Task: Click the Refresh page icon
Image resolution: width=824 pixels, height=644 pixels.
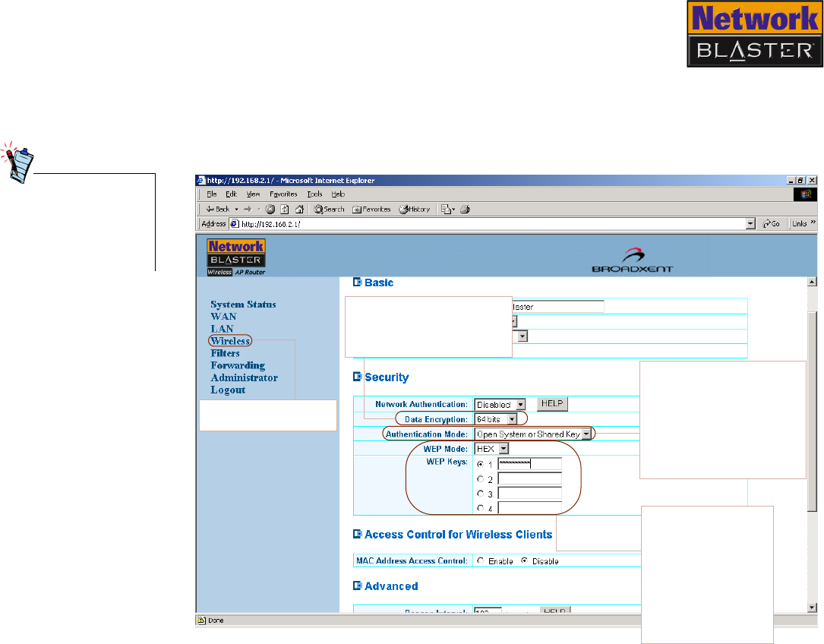Action: pos(285,210)
